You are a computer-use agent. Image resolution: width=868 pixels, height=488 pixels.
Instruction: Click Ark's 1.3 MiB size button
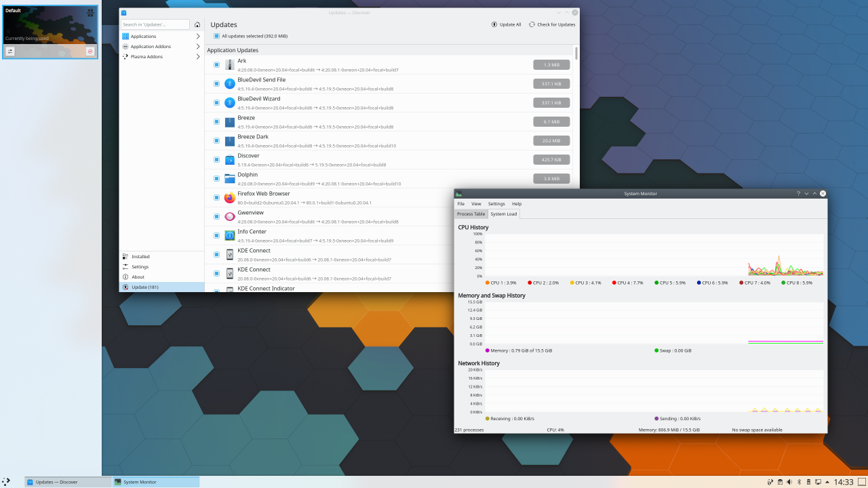point(551,65)
